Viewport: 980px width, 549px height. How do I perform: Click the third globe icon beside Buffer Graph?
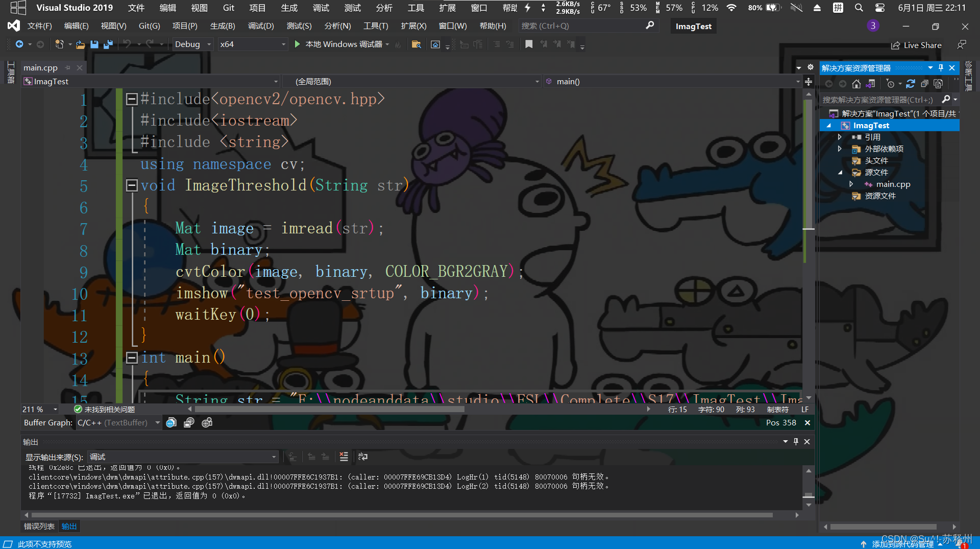207,423
